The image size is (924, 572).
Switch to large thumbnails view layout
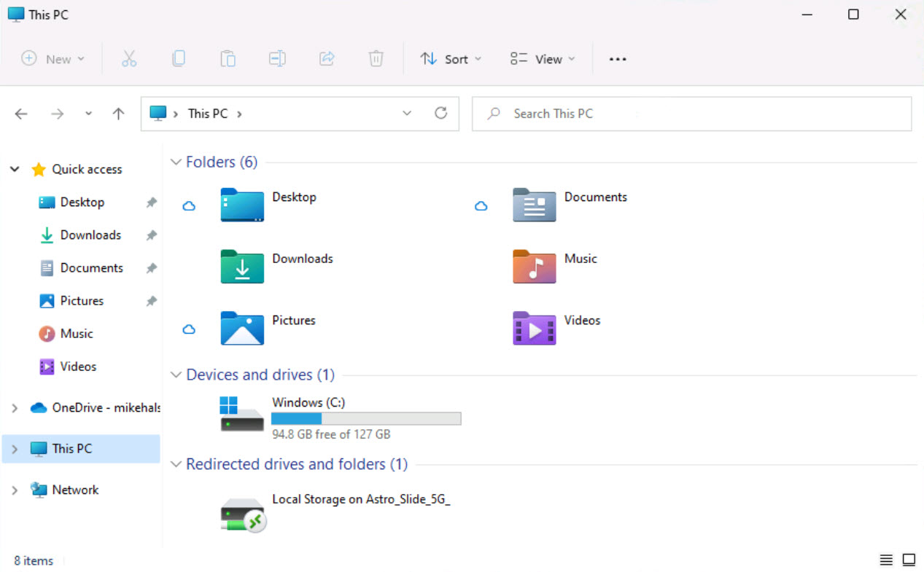click(909, 560)
